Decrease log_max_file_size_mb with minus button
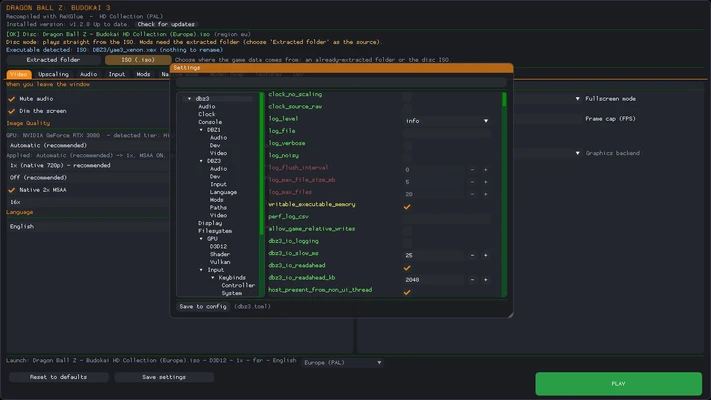The image size is (711, 400). tap(472, 182)
